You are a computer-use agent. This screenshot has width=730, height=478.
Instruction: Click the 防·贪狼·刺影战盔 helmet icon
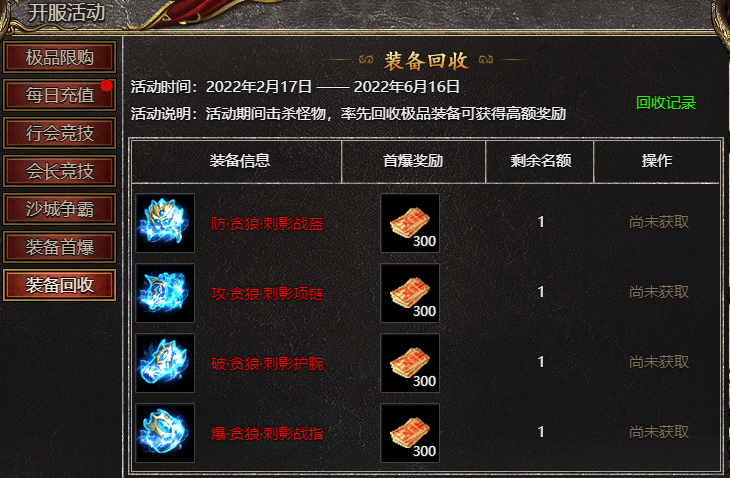[x=165, y=223]
